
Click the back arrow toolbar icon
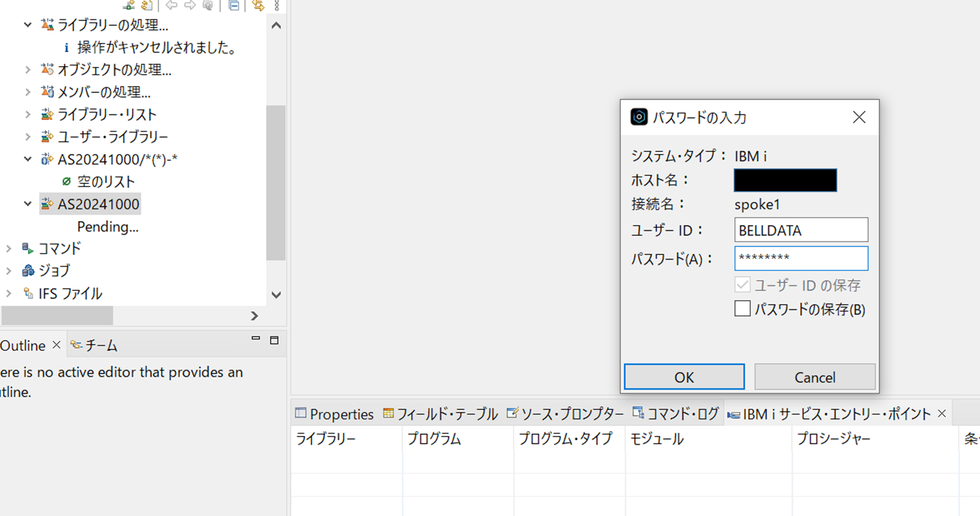(x=172, y=5)
